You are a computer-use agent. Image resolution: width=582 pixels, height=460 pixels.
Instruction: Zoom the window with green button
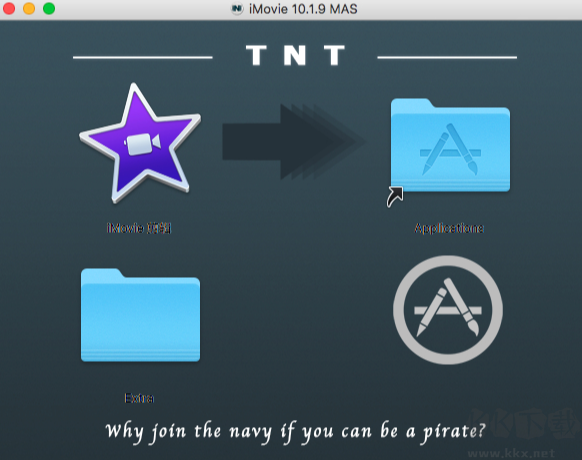click(49, 9)
